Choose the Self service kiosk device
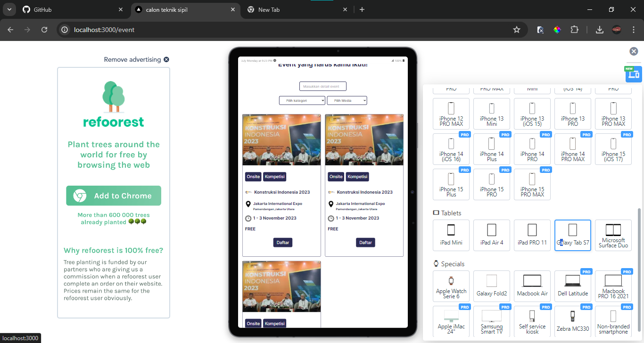 click(x=532, y=321)
